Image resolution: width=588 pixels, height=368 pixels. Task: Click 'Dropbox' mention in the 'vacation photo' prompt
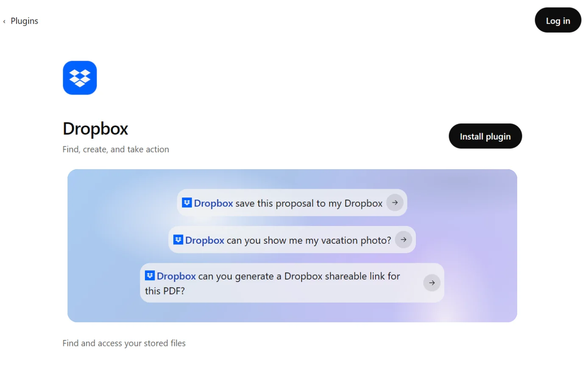tap(204, 240)
